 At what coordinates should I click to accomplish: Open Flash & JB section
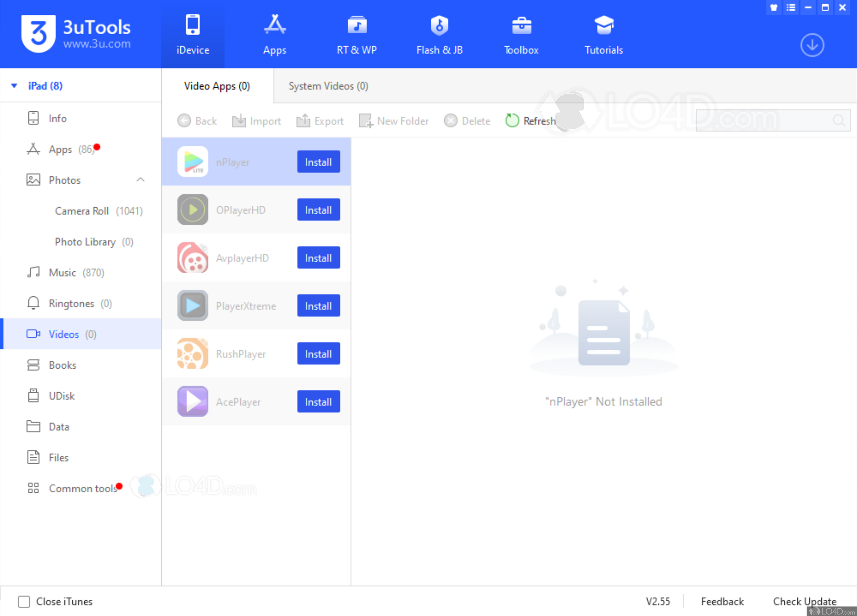click(x=439, y=34)
